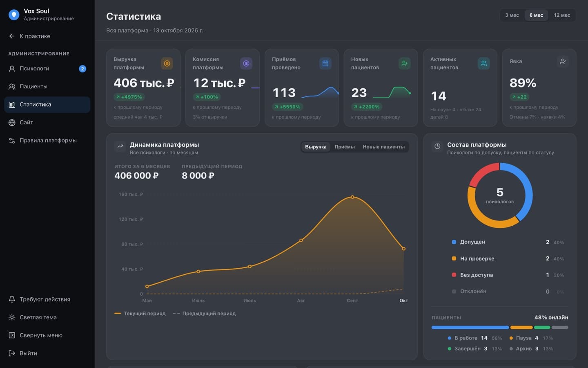
Task: Click the sun icon for Светлая тема
Action: click(12, 317)
